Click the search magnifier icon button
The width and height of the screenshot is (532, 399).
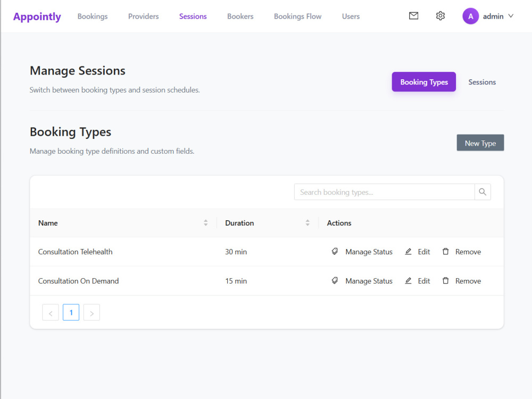tap(483, 192)
